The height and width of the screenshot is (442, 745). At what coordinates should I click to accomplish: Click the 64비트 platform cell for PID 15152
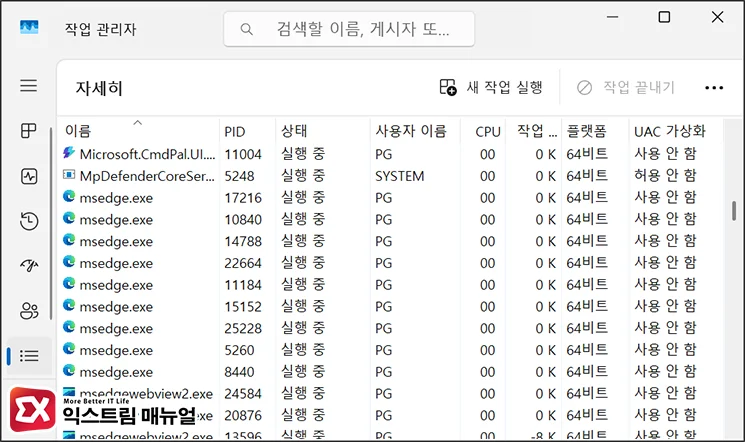587,306
